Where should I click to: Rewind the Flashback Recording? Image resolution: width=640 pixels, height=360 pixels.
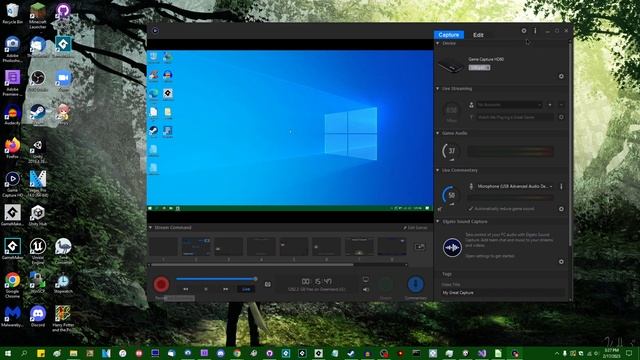pos(186,289)
